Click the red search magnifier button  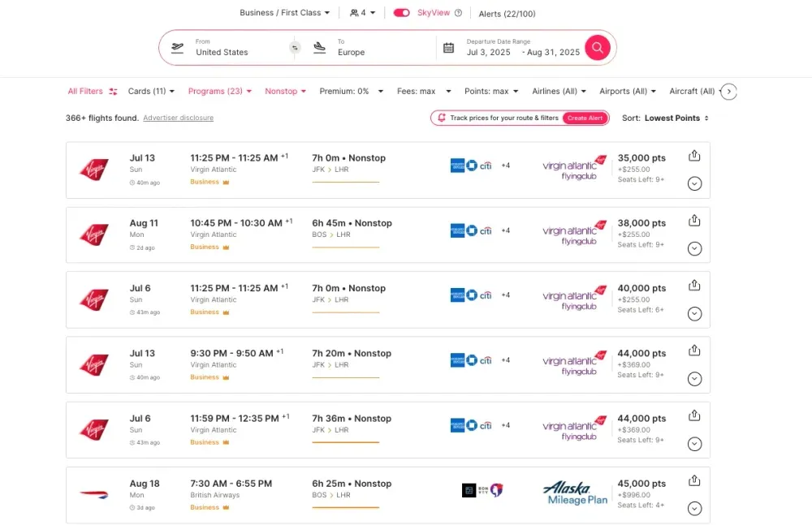597,48
